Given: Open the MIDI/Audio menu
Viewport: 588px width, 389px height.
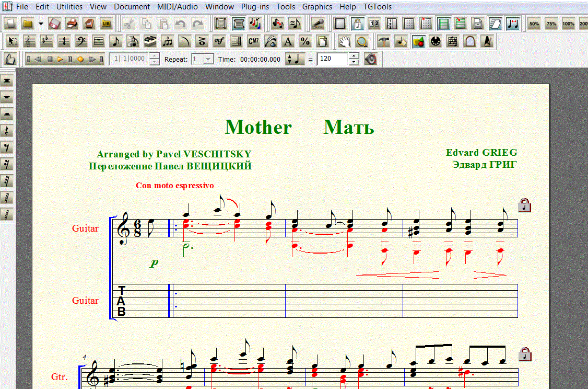Looking at the screenshot, I should pyautogui.click(x=178, y=7).
